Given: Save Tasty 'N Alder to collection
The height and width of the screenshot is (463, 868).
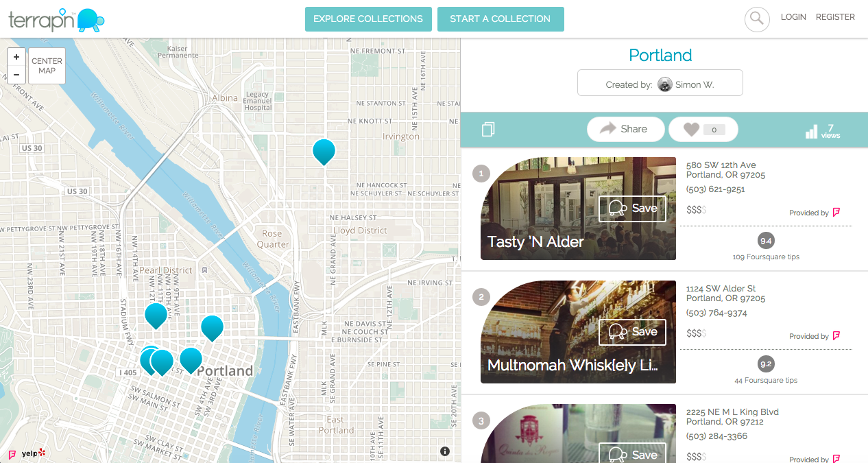Looking at the screenshot, I should (632, 209).
